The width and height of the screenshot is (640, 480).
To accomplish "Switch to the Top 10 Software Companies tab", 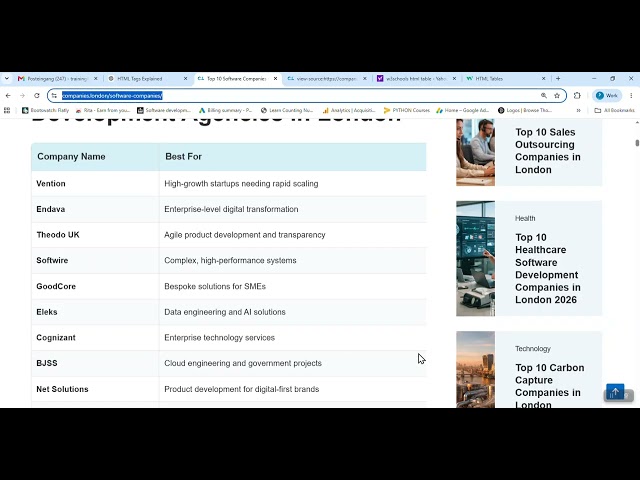I will pyautogui.click(x=236, y=78).
